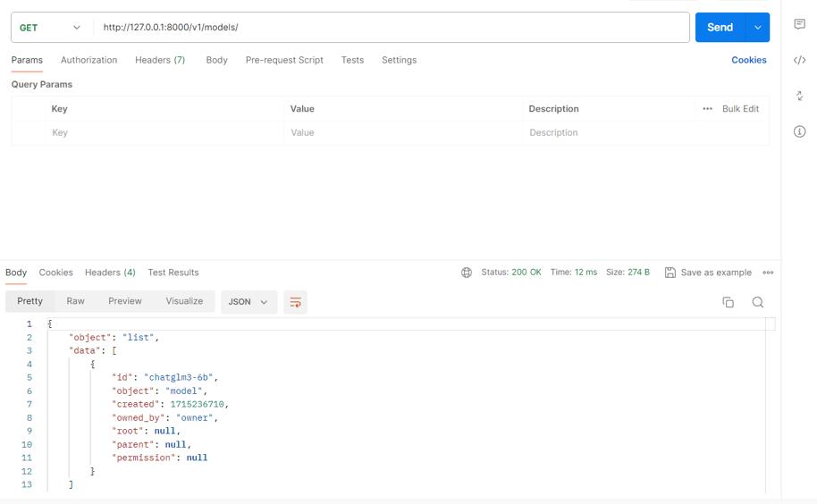This screenshot has height=504, width=817.
Task: Open the code snippet icon
Action: pyautogui.click(x=799, y=60)
